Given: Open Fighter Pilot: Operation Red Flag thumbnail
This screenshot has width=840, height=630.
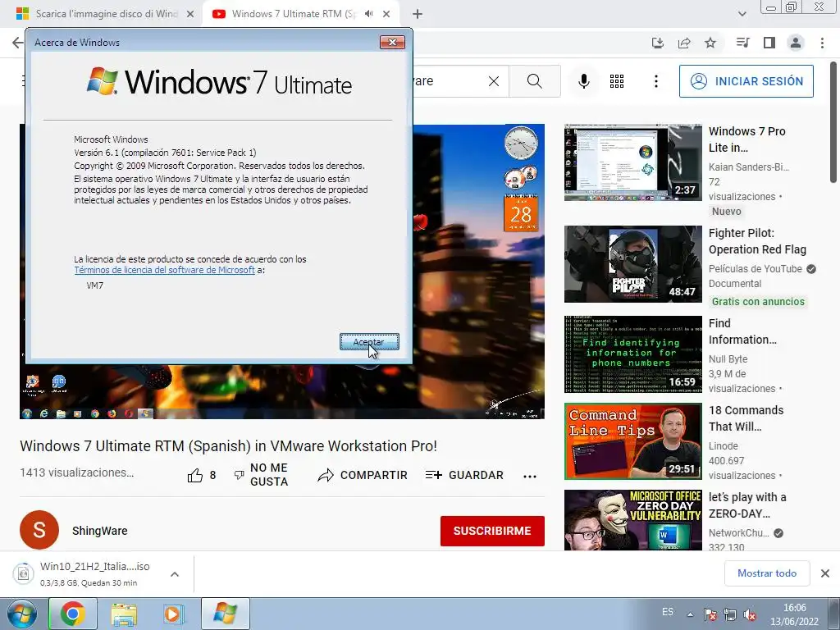Looking at the screenshot, I should [632, 264].
